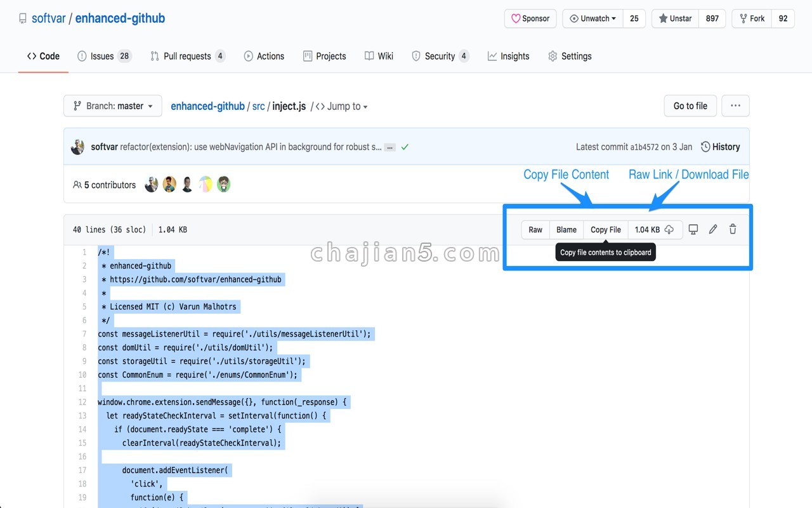812x508 pixels.
Task: Click the green commit status checkmark
Action: click(x=405, y=147)
